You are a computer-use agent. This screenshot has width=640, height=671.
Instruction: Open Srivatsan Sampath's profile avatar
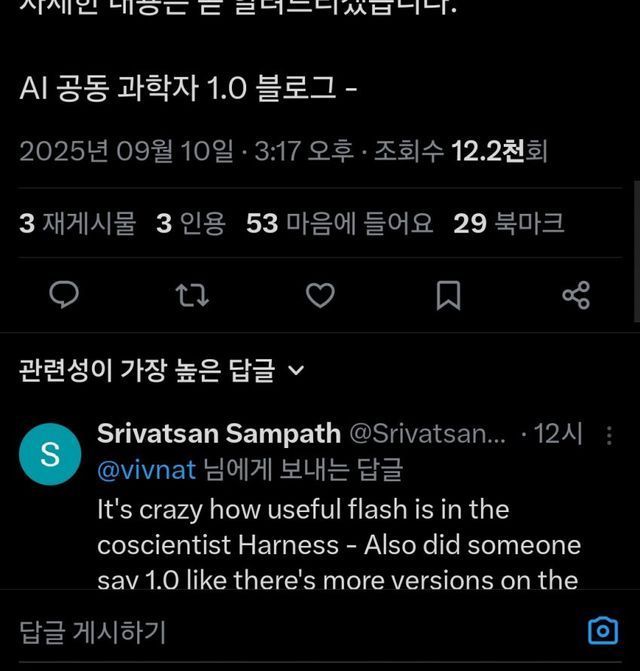(49, 454)
